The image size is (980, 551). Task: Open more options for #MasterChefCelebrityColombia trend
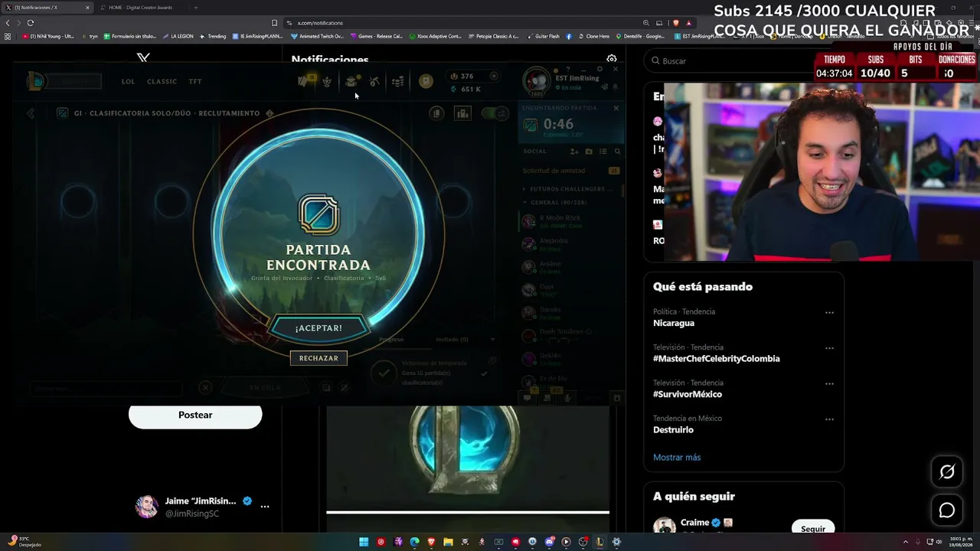[x=829, y=348]
